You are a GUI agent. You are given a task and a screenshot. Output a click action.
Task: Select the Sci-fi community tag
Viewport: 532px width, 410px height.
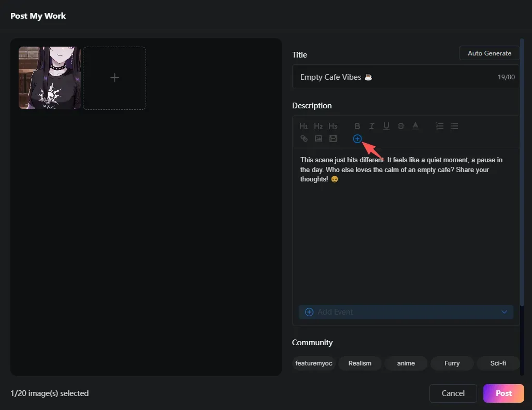pyautogui.click(x=498, y=363)
